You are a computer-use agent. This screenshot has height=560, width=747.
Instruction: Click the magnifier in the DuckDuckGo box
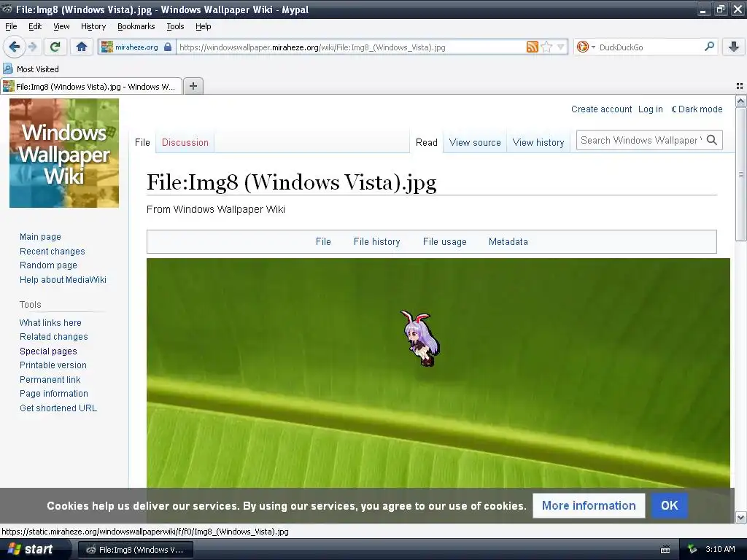(709, 47)
